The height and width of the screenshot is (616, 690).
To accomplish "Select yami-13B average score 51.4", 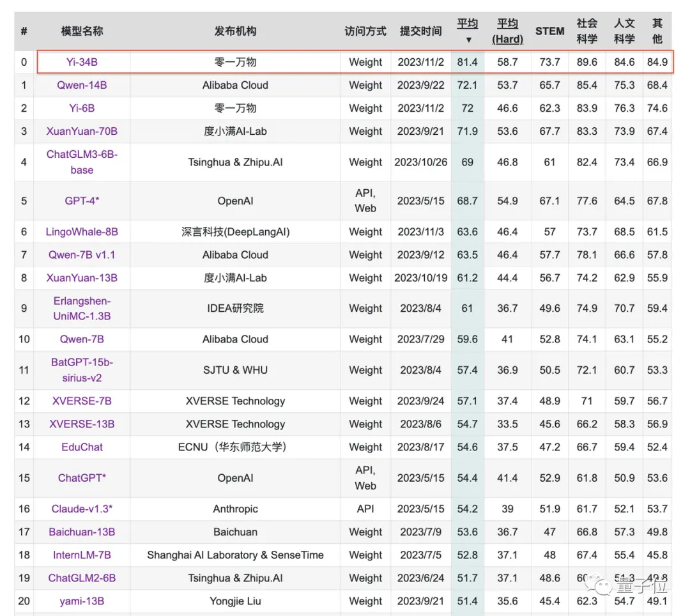I will point(467,601).
